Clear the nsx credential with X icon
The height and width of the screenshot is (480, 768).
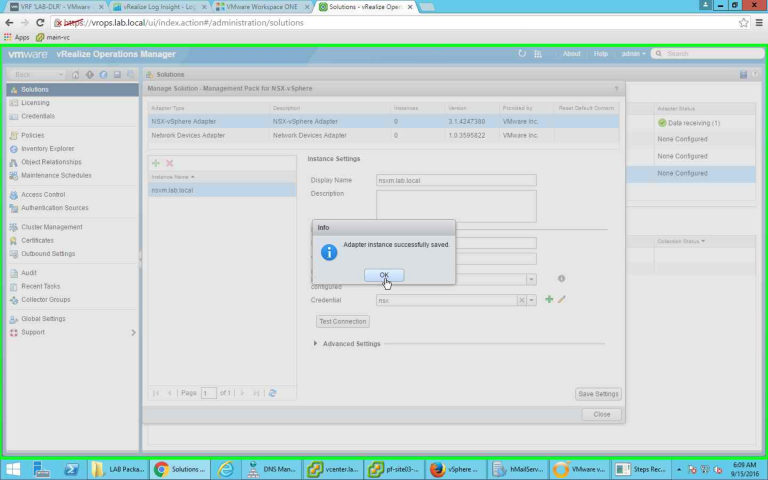point(522,300)
